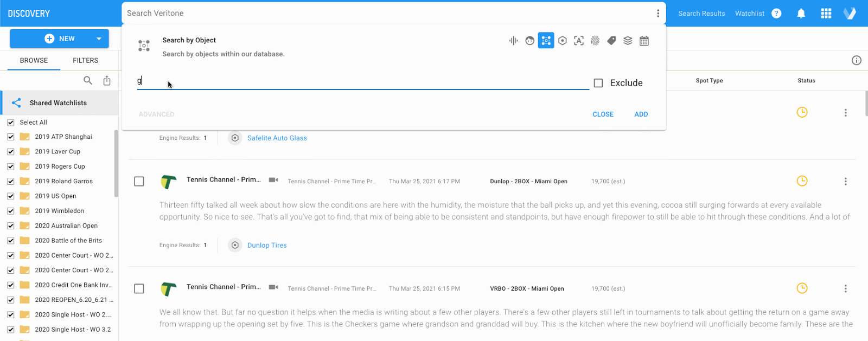Select the face search icon

coord(530,41)
